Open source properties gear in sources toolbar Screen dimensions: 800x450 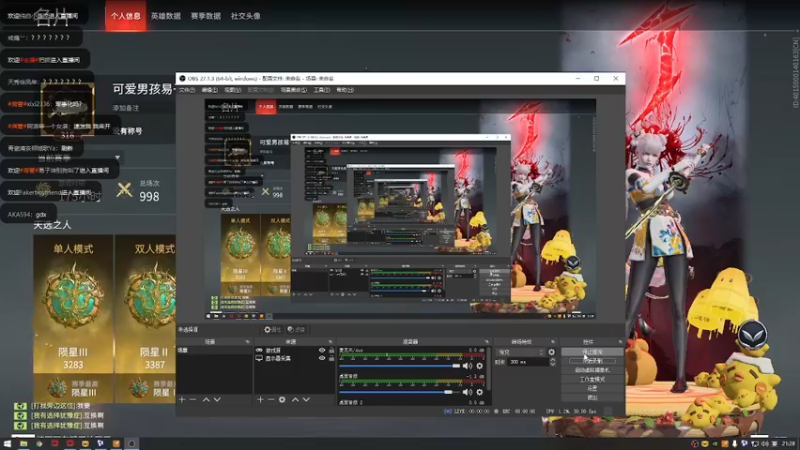pos(282,399)
